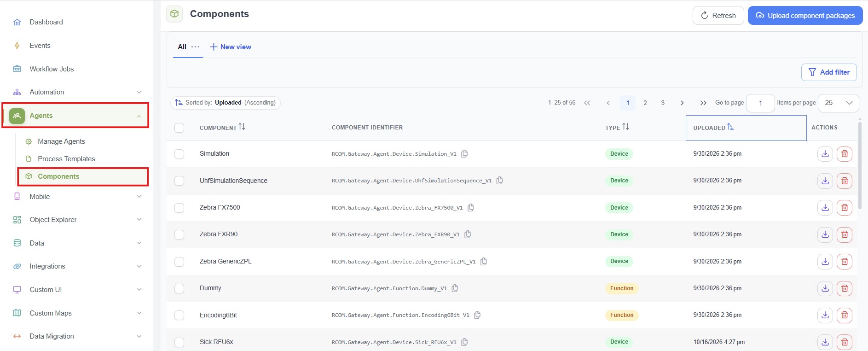Check the Encoding6Bit row checkbox
Viewport: 868px width, 351px height.
coord(179,315)
